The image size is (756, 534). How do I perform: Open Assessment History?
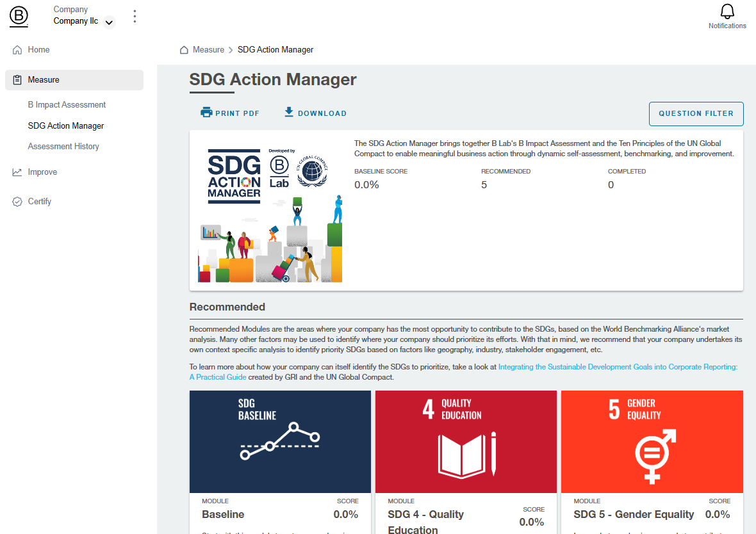click(x=63, y=147)
